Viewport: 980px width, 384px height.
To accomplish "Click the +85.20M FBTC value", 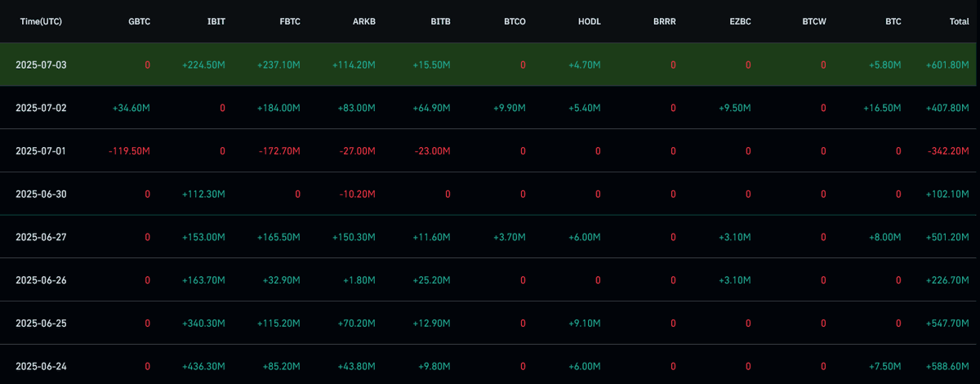I will tap(281, 366).
